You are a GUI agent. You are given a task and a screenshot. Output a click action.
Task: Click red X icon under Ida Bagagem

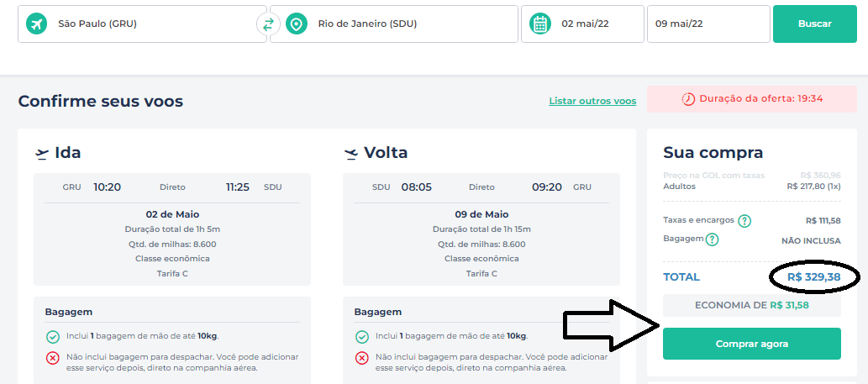(53, 359)
